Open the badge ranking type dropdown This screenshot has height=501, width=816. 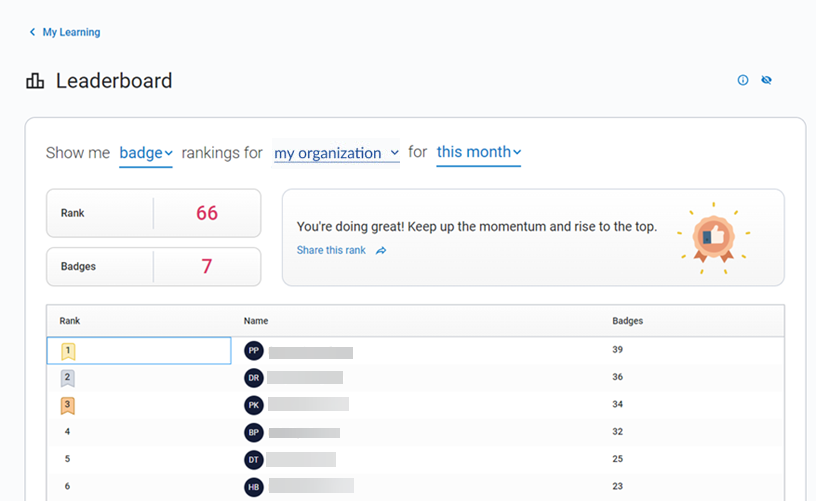pyautogui.click(x=146, y=153)
